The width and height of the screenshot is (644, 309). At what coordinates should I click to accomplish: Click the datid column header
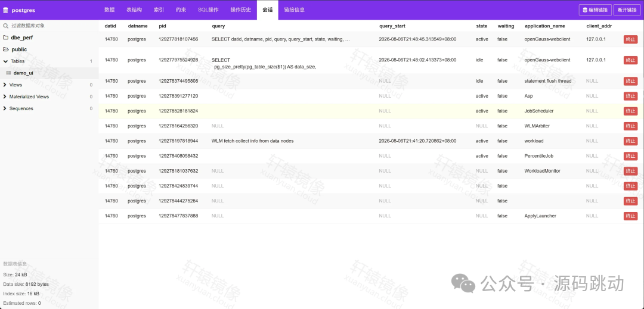(x=110, y=26)
